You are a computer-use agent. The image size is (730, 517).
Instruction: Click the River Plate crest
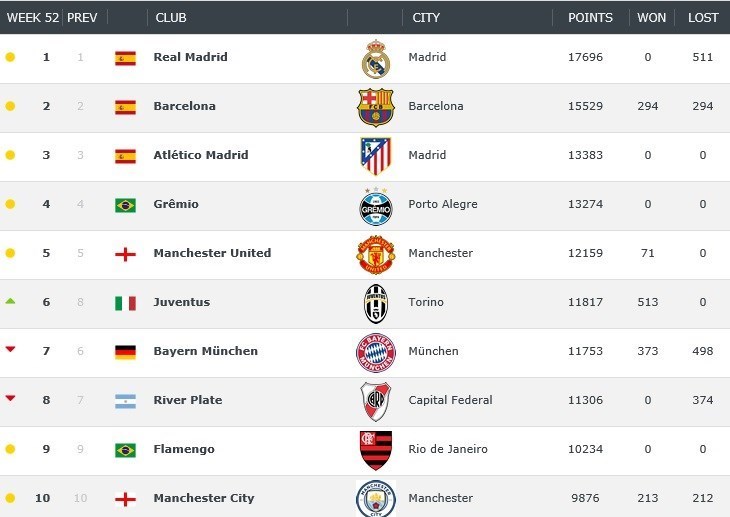point(376,401)
